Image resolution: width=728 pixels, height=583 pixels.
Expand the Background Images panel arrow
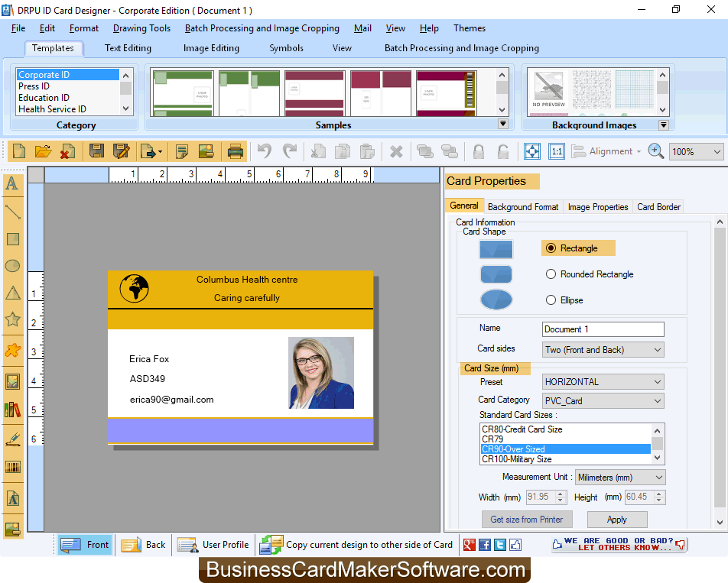point(664,125)
